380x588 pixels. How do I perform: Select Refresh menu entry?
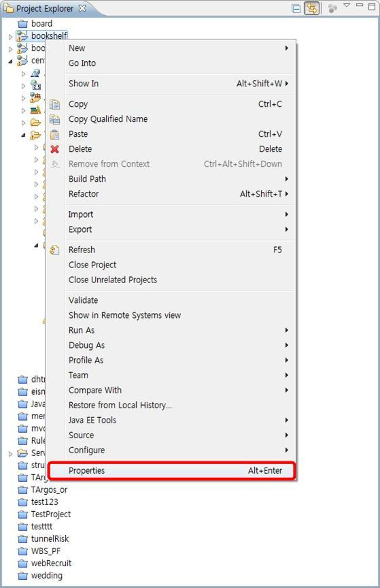coord(171,250)
